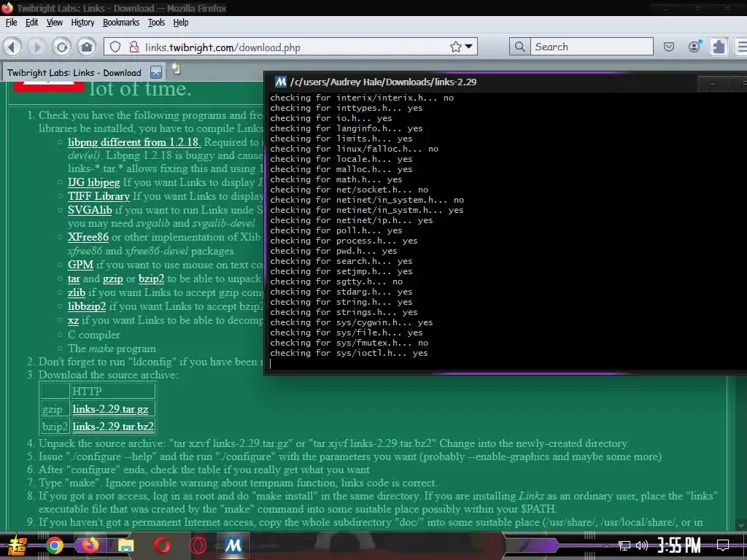Image resolution: width=747 pixels, height=560 pixels.
Task: Go back with Firefox back arrow
Action: pyautogui.click(x=12, y=47)
